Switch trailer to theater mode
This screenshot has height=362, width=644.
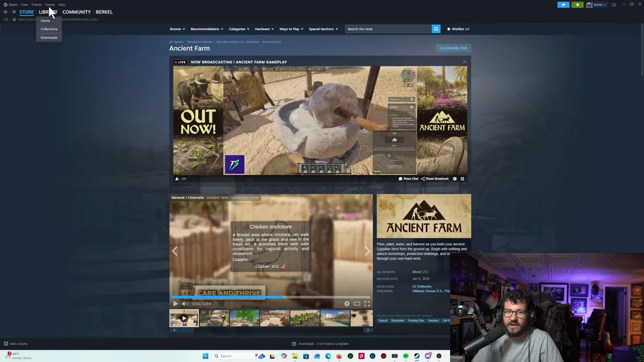point(357,303)
